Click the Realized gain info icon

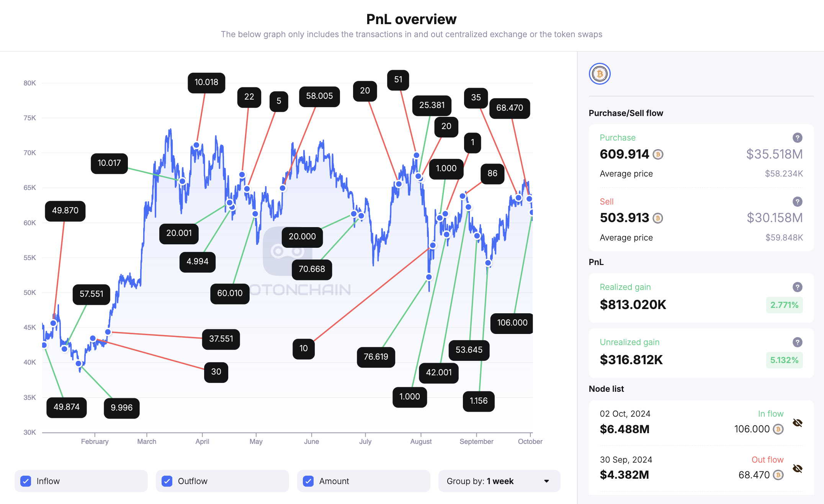pos(797,287)
